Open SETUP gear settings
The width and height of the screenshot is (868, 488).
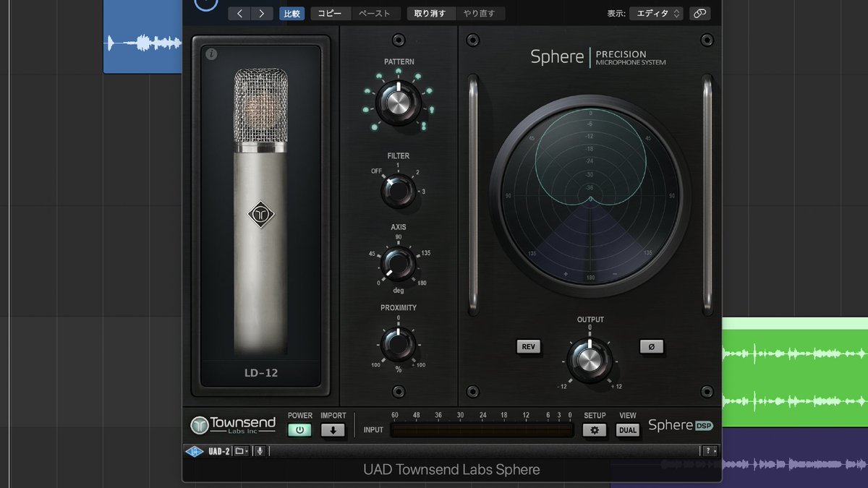click(x=595, y=430)
